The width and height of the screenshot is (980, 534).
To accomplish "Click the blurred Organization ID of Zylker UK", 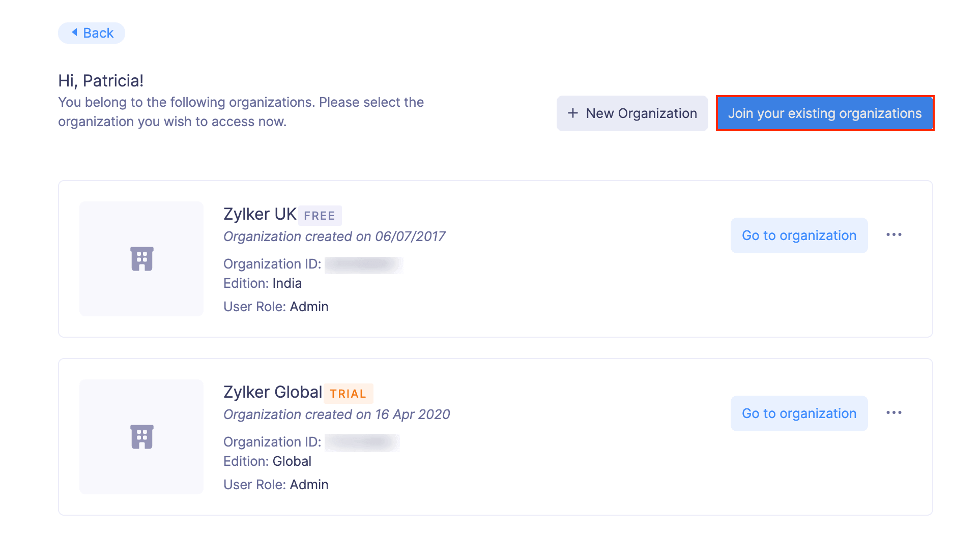I will [363, 264].
